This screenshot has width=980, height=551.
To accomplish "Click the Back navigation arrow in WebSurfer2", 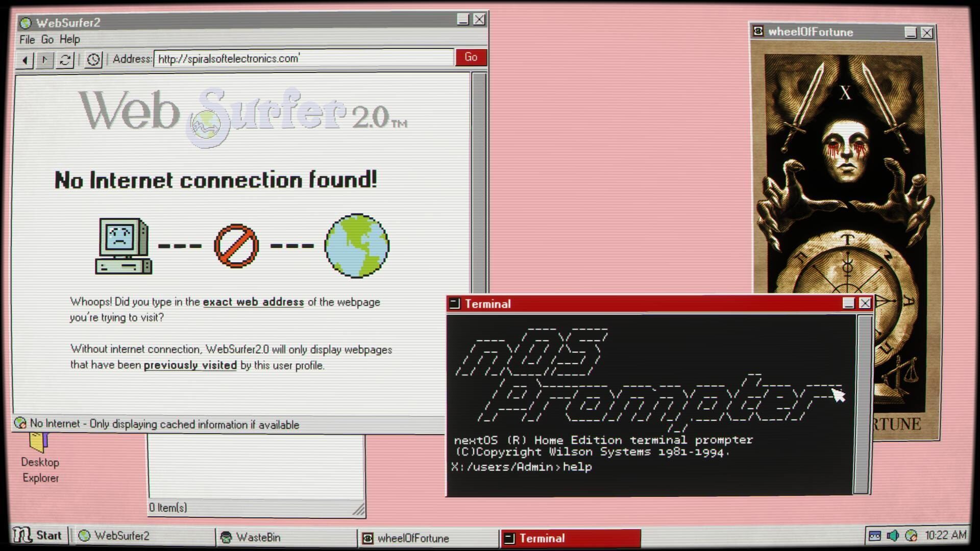I will (25, 59).
